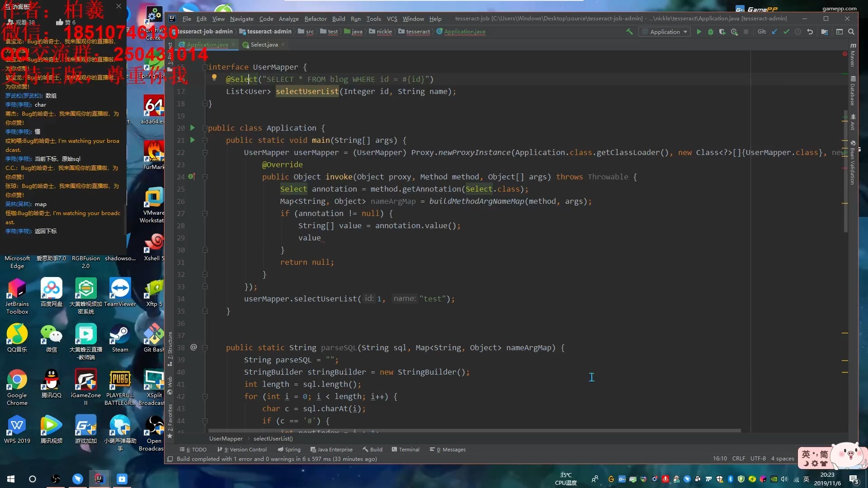
Task: Collapse parseSQL method fold marker
Action: pyautogui.click(x=205, y=348)
